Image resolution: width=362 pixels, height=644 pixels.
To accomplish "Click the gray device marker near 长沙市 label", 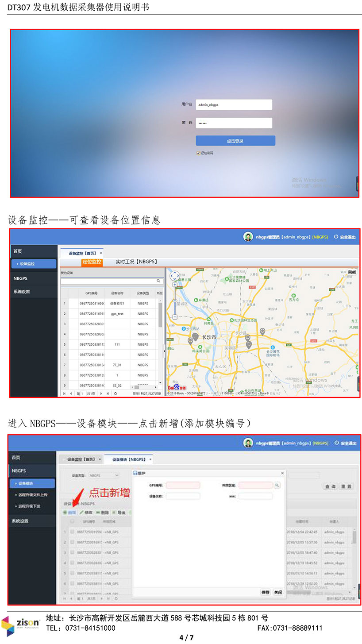I will [195, 336].
